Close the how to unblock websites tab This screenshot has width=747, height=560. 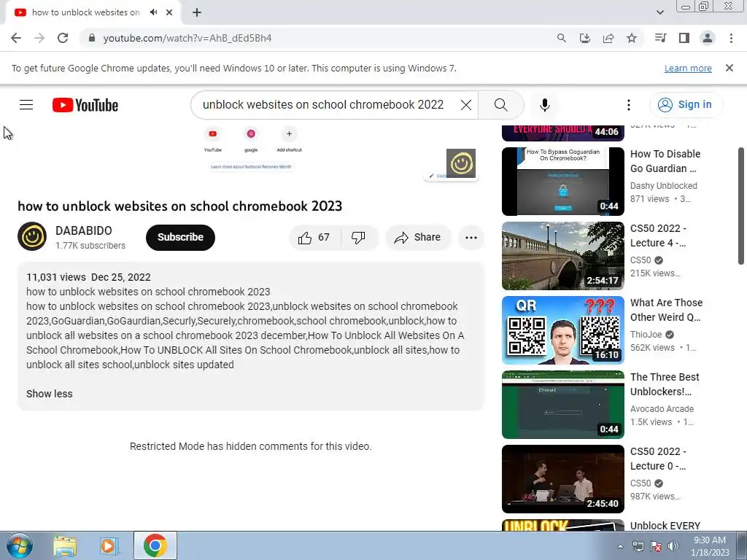(x=169, y=12)
